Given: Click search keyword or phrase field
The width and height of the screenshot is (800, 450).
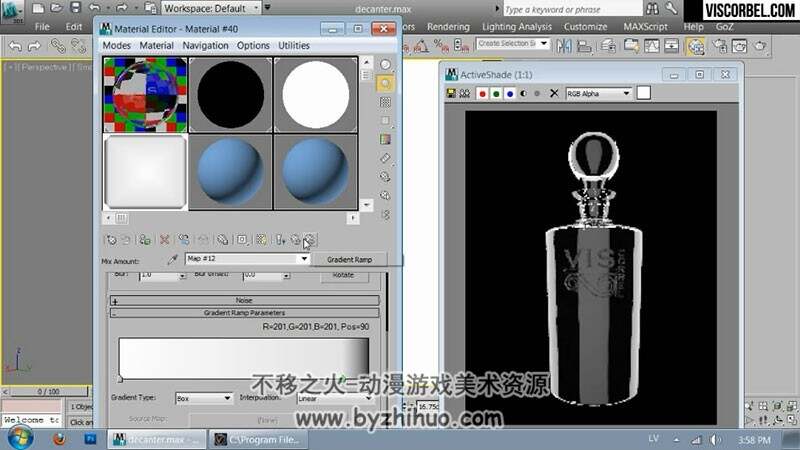Looking at the screenshot, I should click(x=572, y=9).
